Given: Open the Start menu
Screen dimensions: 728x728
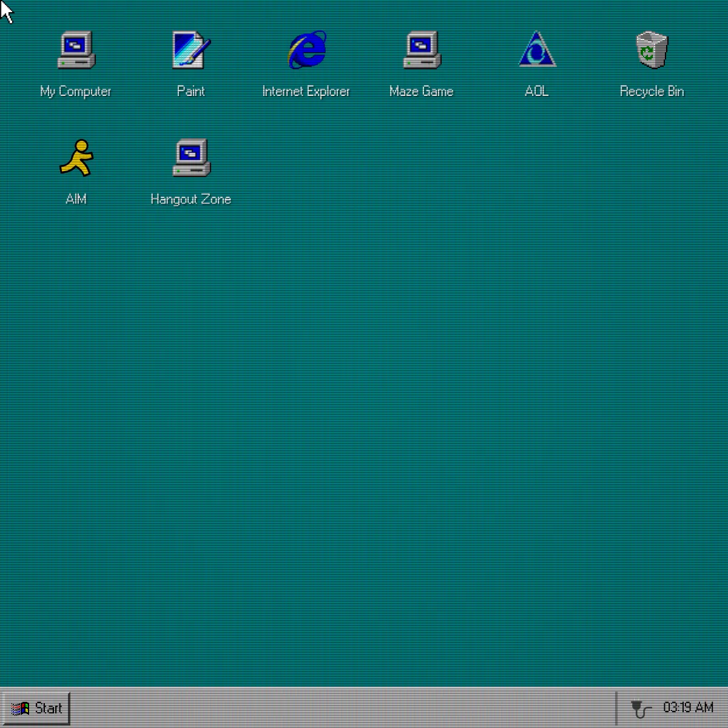Looking at the screenshot, I should tap(38, 708).
